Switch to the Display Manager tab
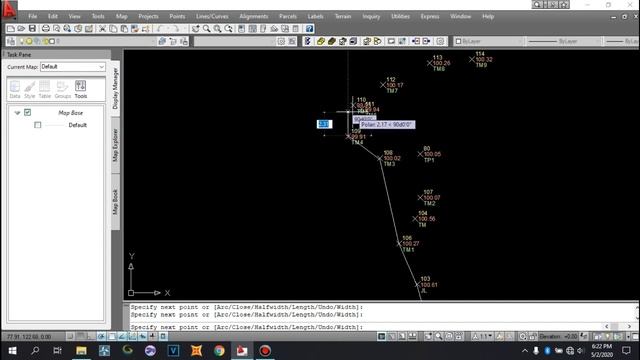The height and width of the screenshot is (360, 640). pyautogui.click(x=116, y=88)
